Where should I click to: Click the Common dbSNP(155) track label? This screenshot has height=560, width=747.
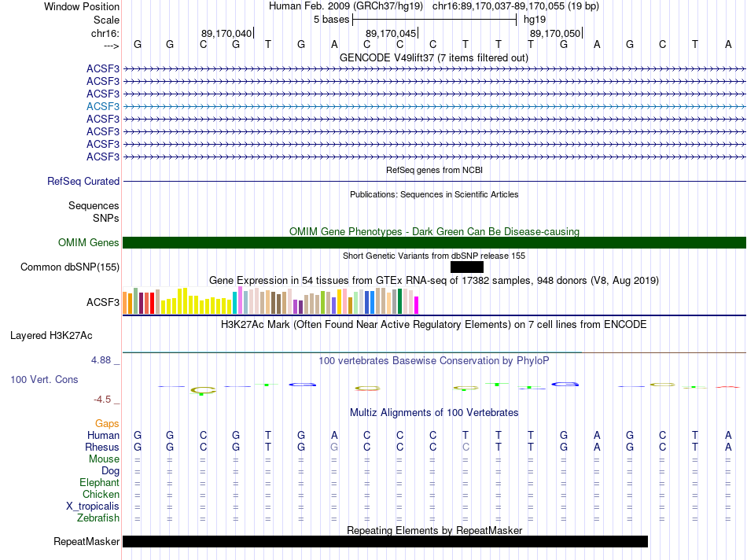[70, 267]
